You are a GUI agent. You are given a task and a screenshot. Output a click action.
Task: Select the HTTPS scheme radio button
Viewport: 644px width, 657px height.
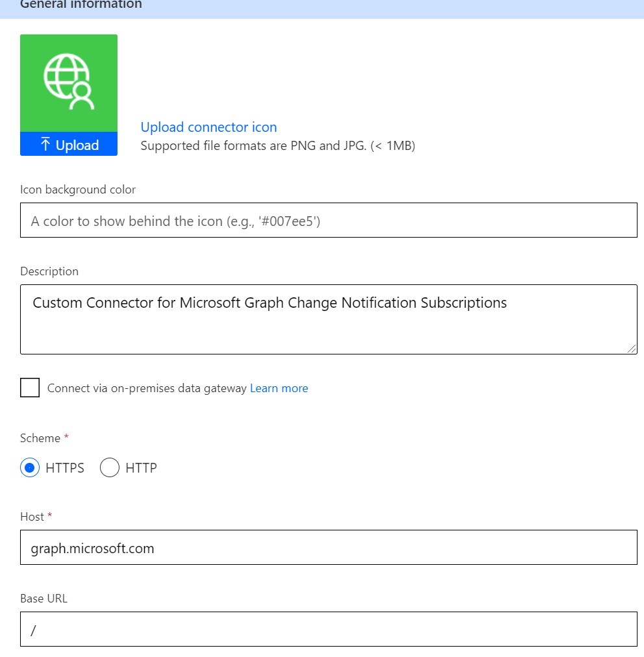(30, 467)
